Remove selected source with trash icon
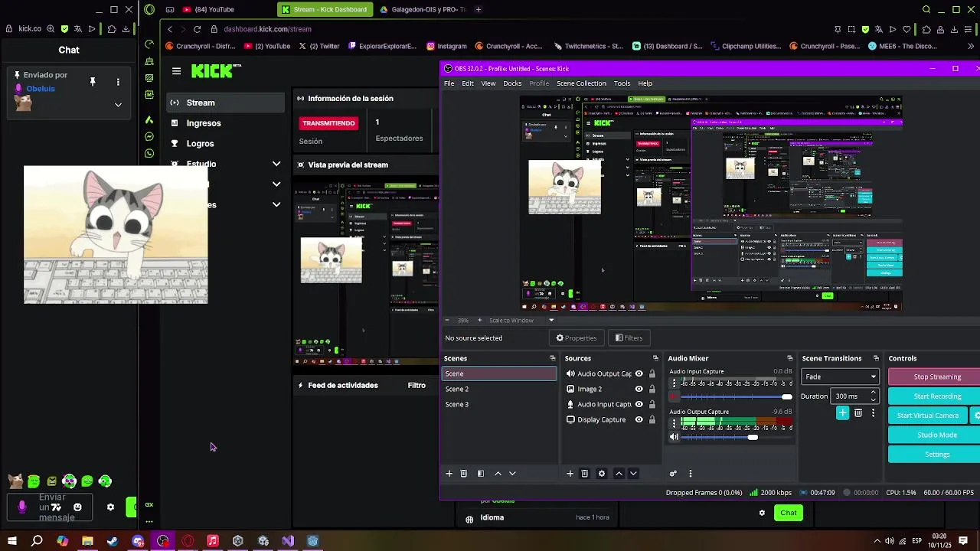Image resolution: width=980 pixels, height=551 pixels. coord(584,474)
